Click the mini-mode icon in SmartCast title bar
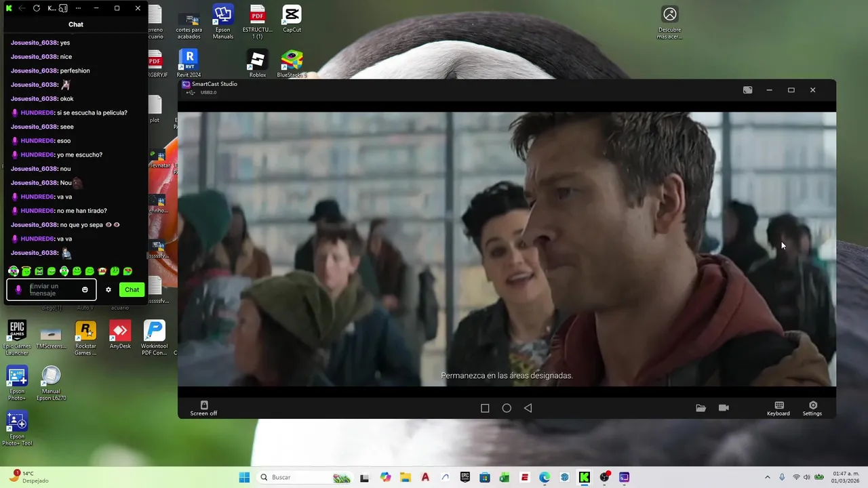The image size is (868, 488). [x=747, y=90]
